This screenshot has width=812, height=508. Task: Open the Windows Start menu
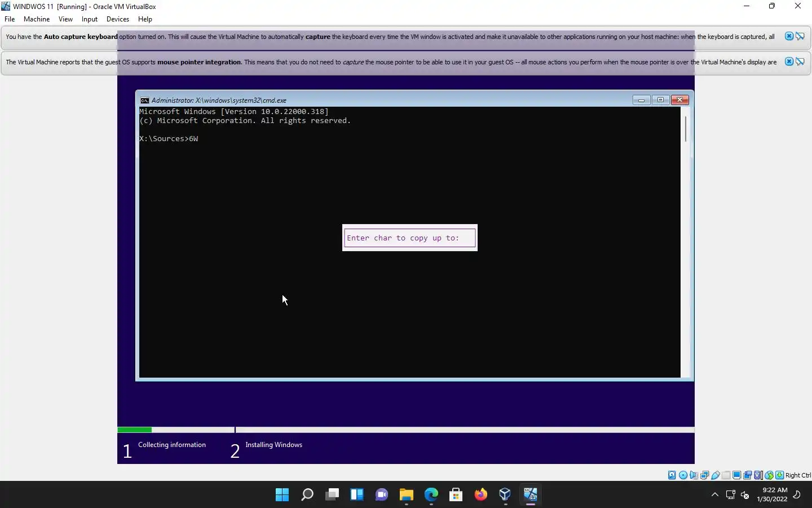coord(283,495)
